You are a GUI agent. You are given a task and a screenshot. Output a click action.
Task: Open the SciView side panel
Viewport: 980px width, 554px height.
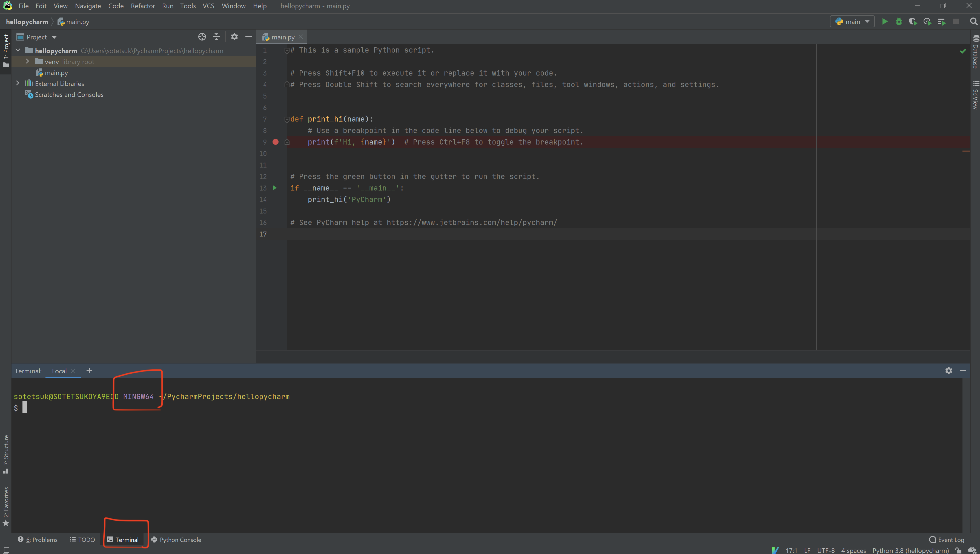coord(975,95)
